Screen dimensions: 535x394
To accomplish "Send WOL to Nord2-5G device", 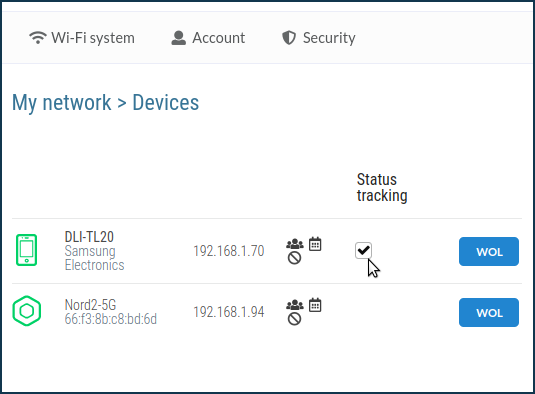I will click(489, 312).
